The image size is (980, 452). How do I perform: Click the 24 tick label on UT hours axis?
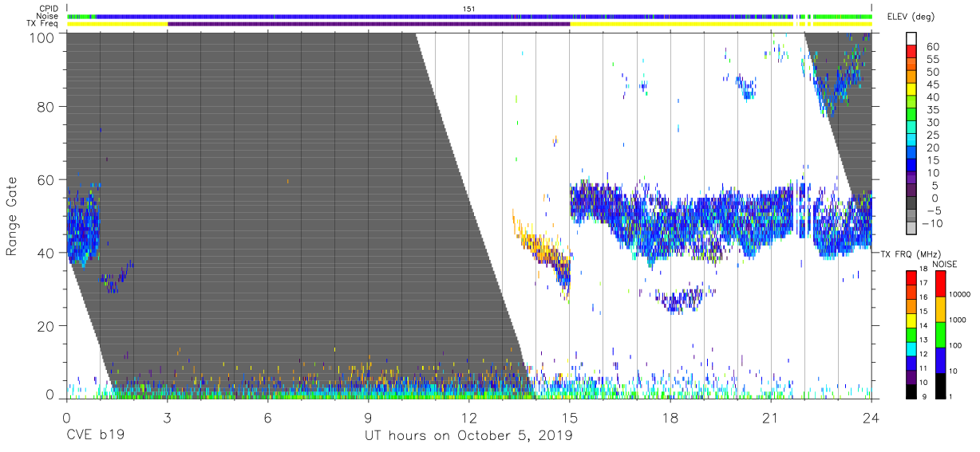point(871,418)
